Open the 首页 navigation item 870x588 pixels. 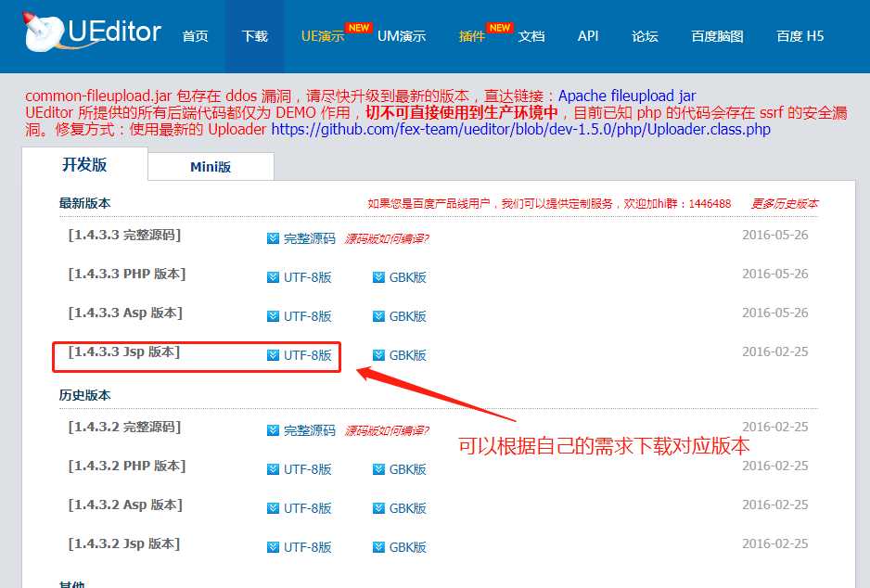[x=196, y=36]
